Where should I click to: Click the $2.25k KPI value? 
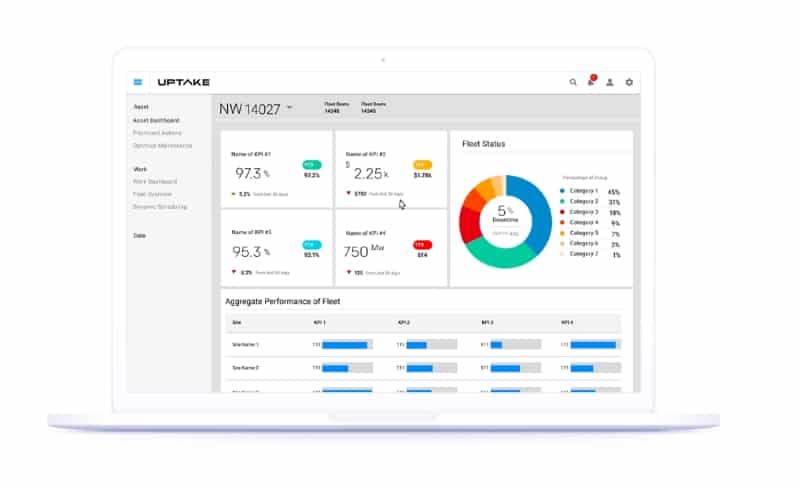click(367, 173)
